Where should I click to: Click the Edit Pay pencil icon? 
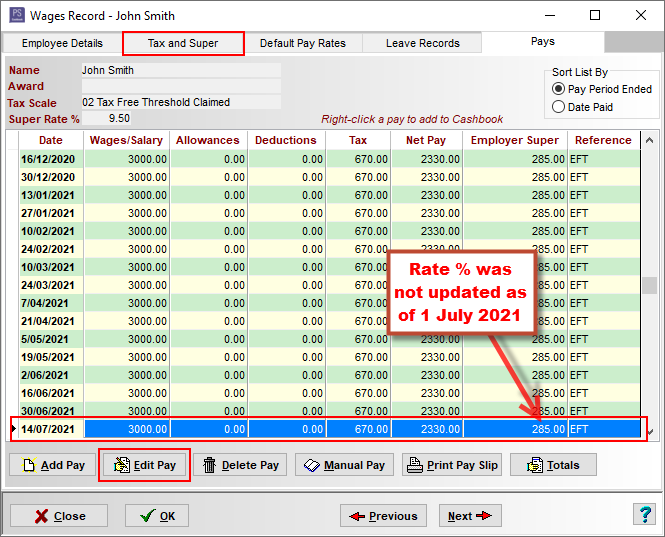pyautogui.click(x=122, y=465)
